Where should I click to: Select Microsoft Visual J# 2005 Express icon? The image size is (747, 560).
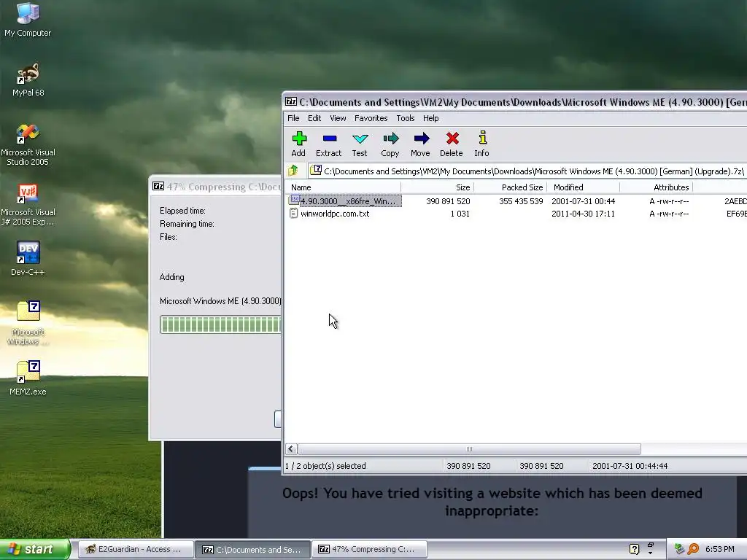28,205
